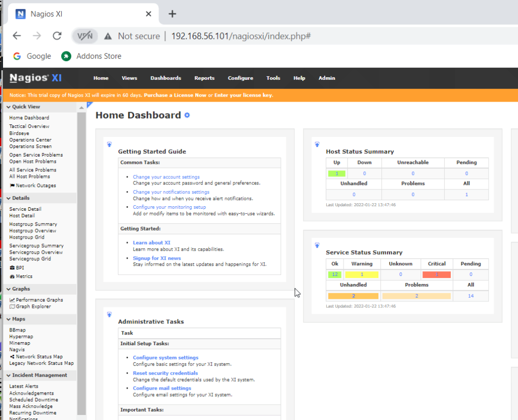This screenshot has width=518, height=420.
Task: Click Enter your license key link
Action: [x=243, y=95]
